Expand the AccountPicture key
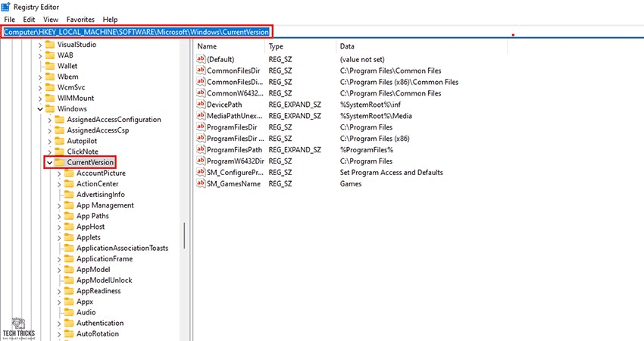Viewport: 644px width, 341px height. click(59, 174)
